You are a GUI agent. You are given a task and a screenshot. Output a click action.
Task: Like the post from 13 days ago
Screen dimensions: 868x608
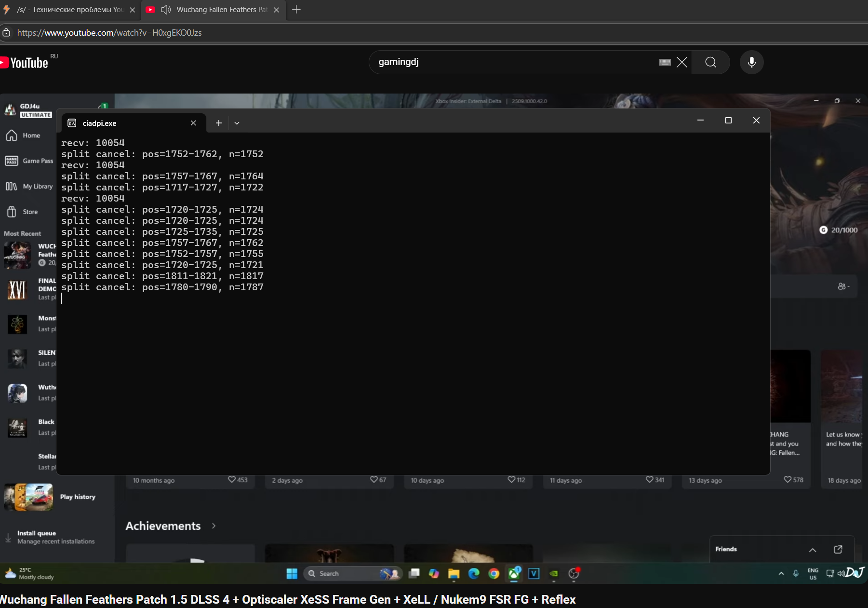click(788, 479)
